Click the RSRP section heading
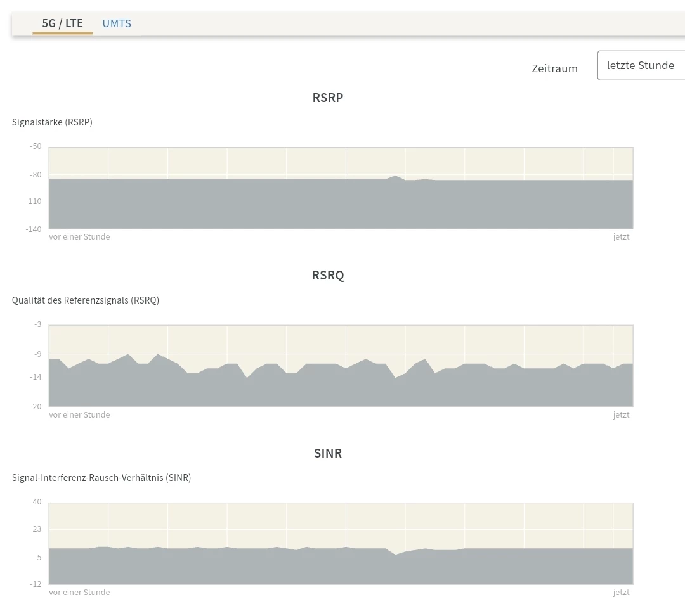The height and width of the screenshot is (616, 685). point(328,98)
